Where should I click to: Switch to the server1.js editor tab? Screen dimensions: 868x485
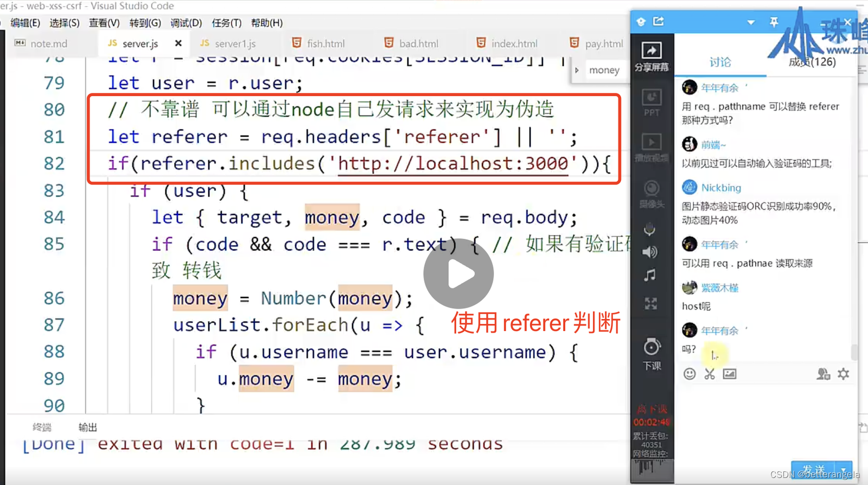(x=235, y=43)
